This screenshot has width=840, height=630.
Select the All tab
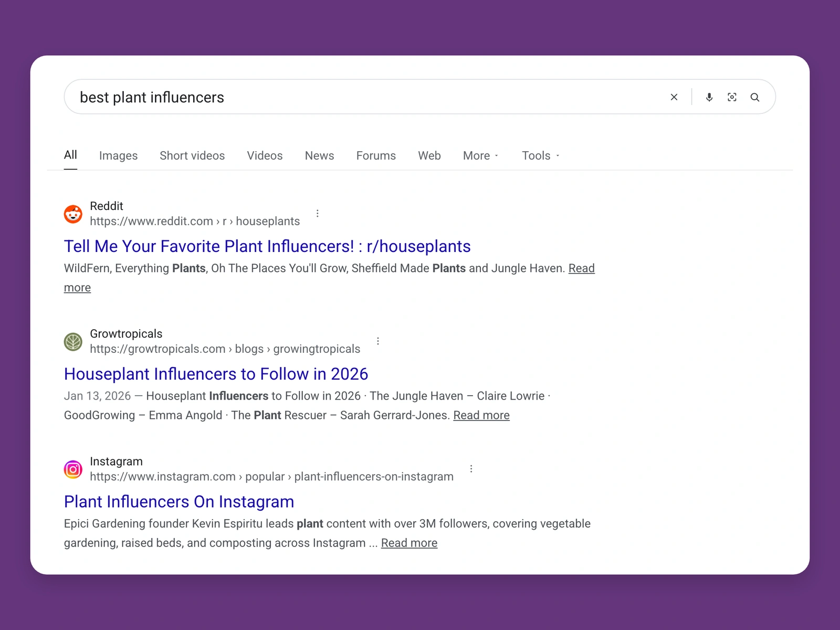(70, 155)
